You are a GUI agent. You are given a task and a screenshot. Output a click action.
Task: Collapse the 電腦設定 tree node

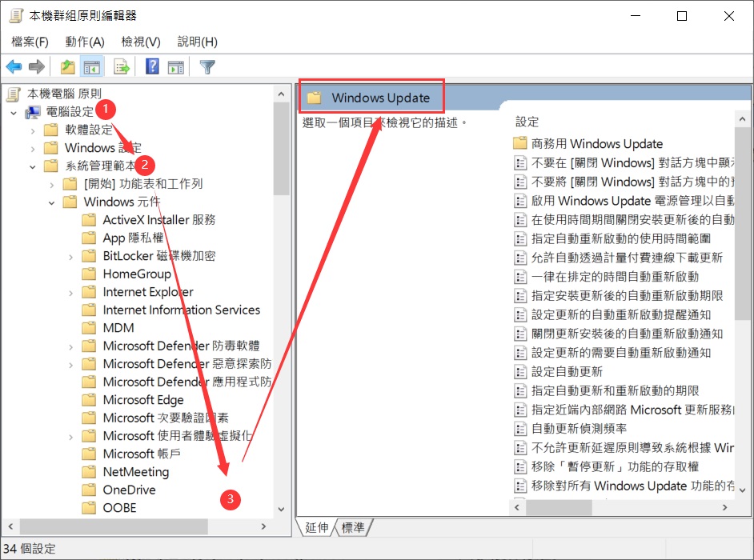pyautogui.click(x=14, y=113)
